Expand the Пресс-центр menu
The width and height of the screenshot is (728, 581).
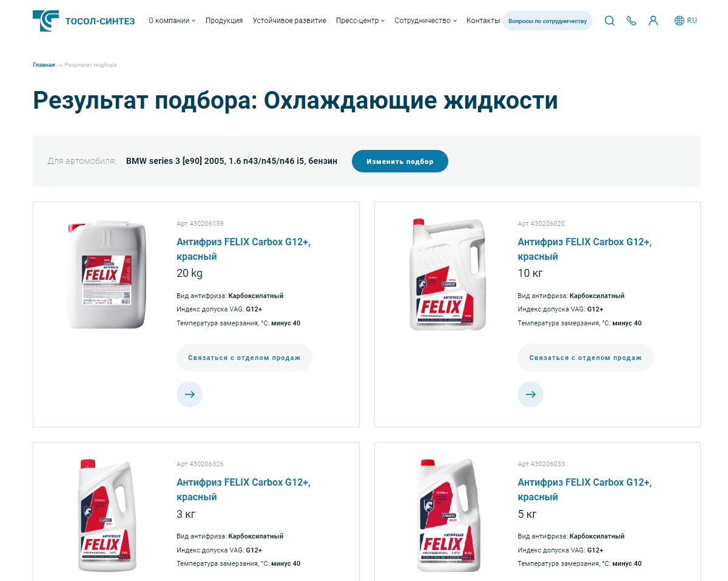point(360,21)
